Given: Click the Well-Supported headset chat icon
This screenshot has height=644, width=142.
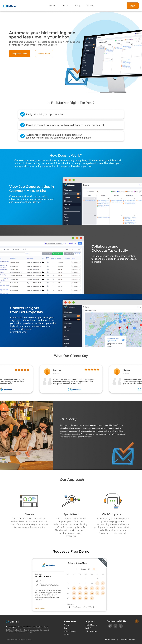Looking at the screenshot, I should pos(112,501).
